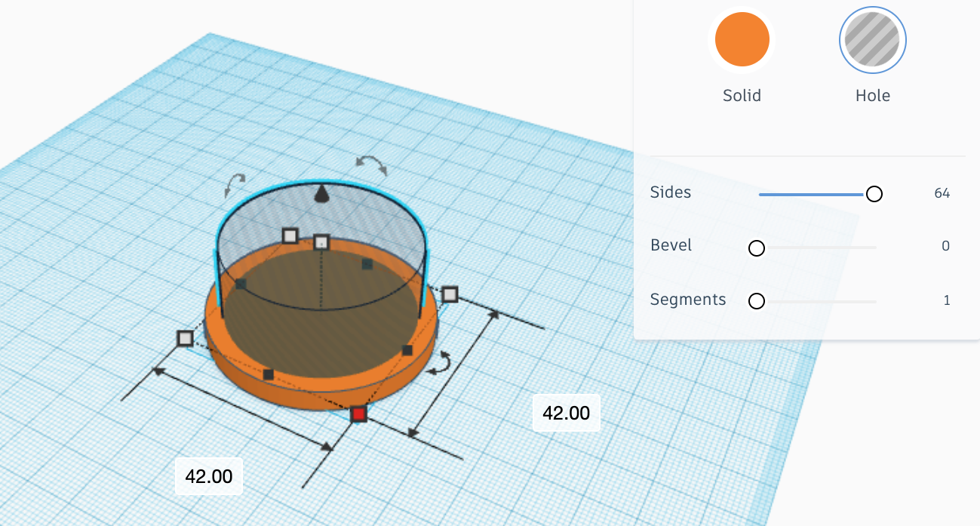Click the Segments slider knob
This screenshot has height=526, width=980.
[x=756, y=300]
